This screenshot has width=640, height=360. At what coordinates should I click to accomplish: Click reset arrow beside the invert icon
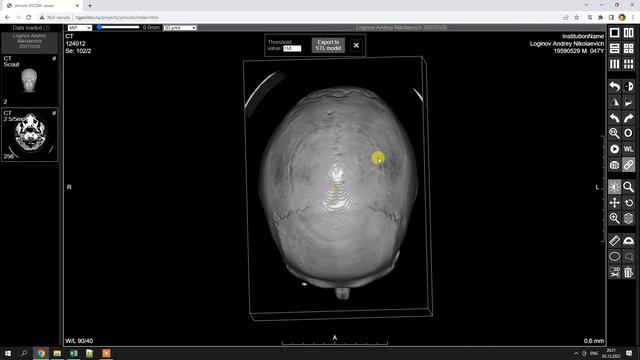tap(614, 87)
